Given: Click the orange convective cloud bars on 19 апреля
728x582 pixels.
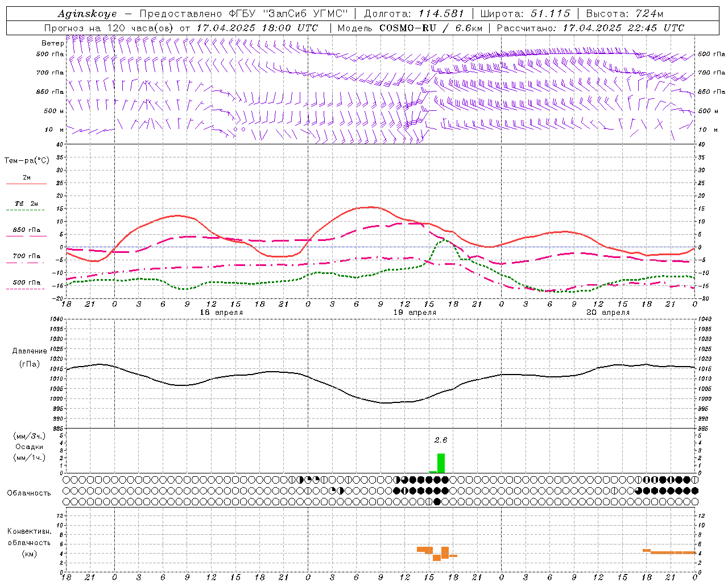Looking at the screenshot, I should 437,553.
